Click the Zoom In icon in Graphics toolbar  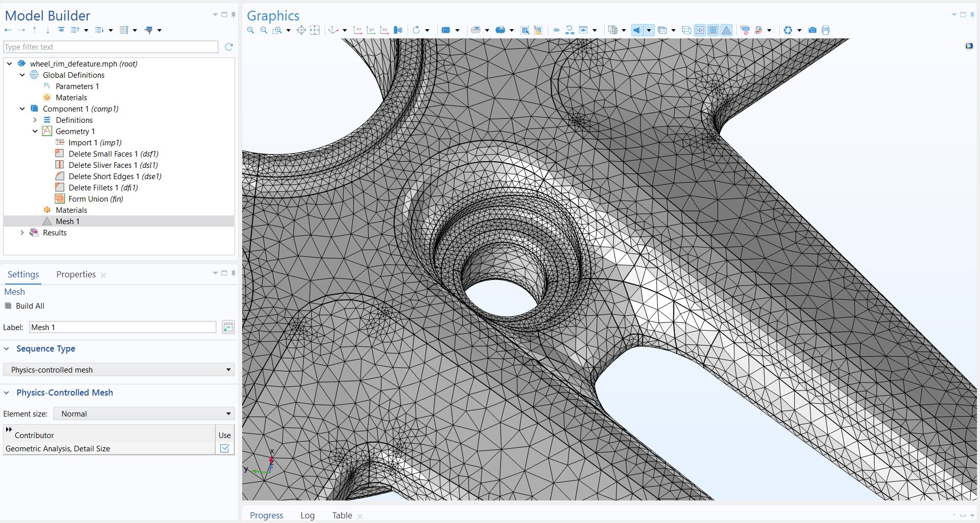tap(250, 30)
